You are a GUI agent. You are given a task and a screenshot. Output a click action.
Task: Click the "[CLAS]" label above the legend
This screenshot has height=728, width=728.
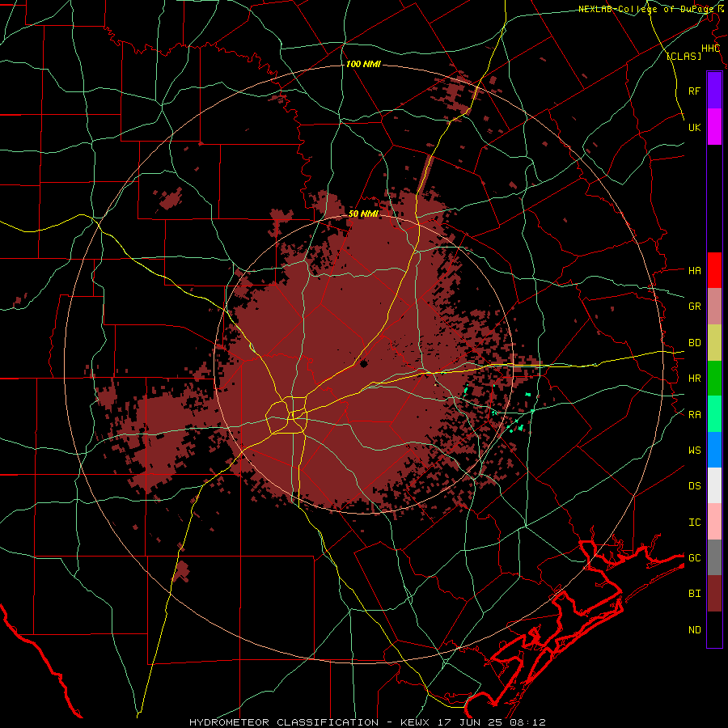pos(684,56)
